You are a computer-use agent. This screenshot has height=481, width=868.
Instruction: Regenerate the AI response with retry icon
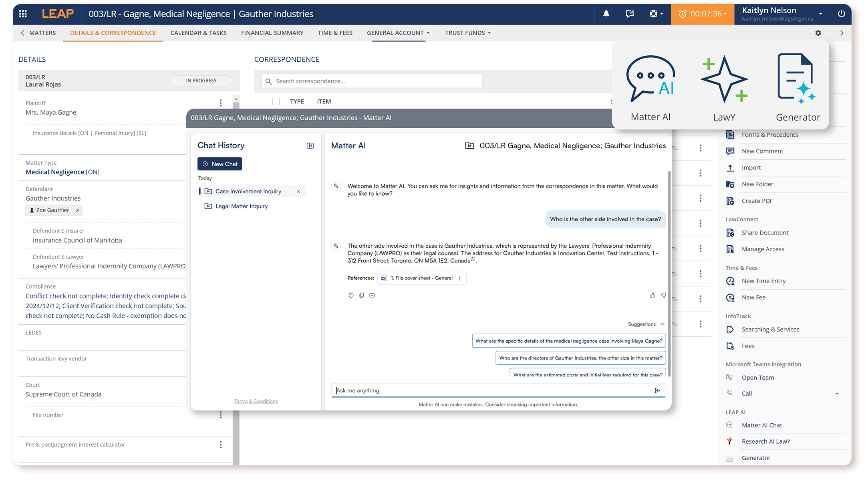click(351, 295)
